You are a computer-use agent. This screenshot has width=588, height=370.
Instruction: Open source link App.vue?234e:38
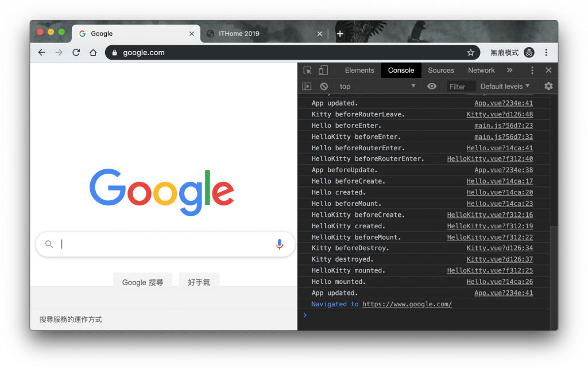tap(503, 170)
